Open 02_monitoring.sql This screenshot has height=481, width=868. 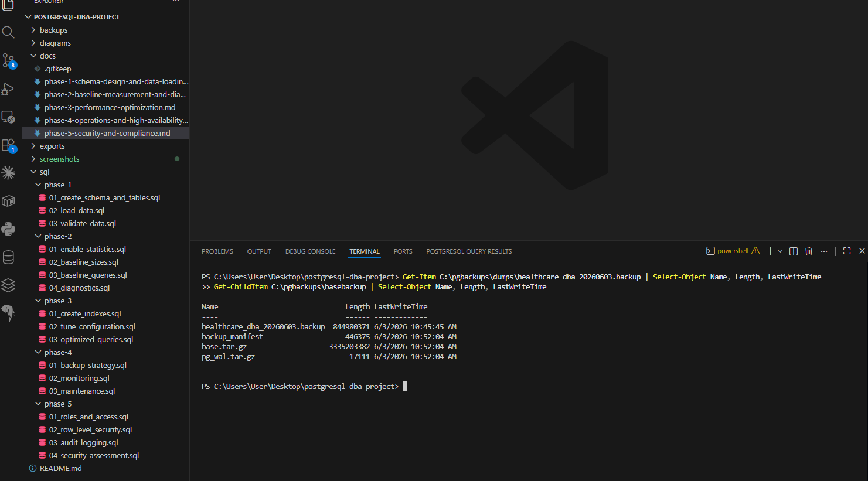tap(105, 378)
